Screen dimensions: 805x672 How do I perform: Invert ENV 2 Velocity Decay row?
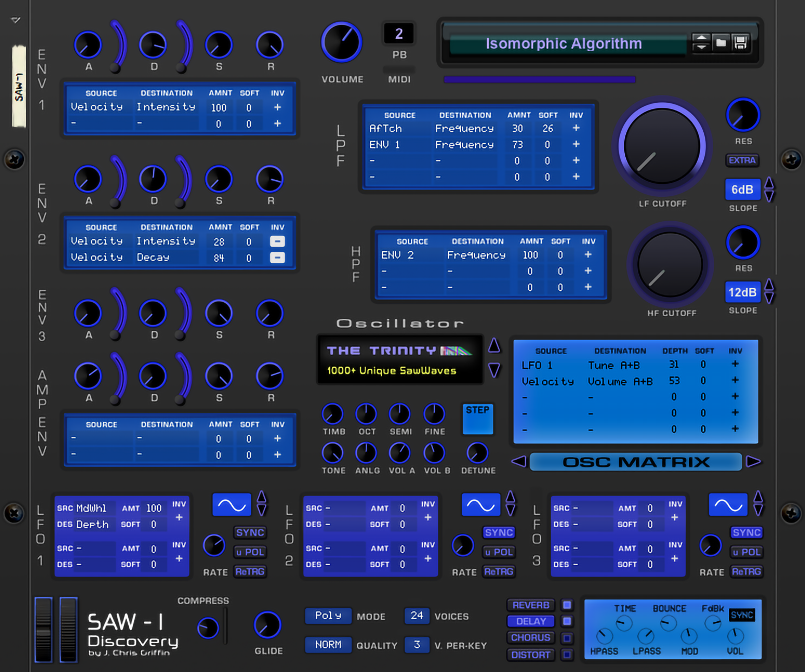click(277, 258)
